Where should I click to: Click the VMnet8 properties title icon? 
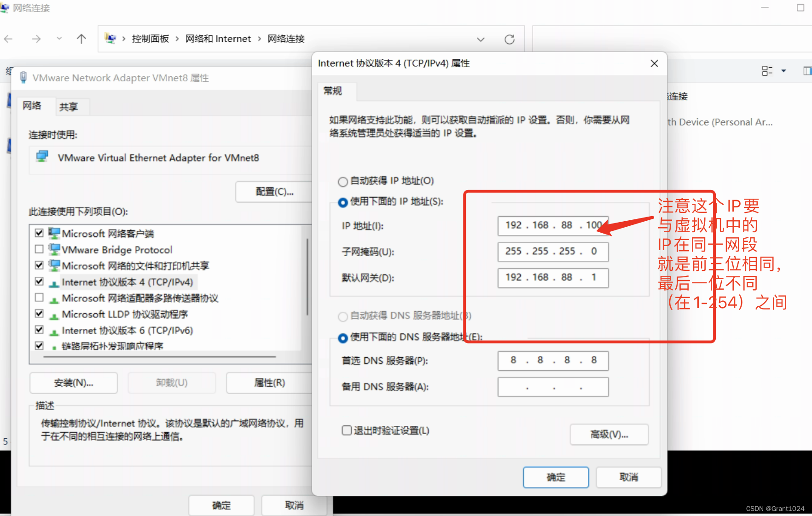tap(23, 77)
